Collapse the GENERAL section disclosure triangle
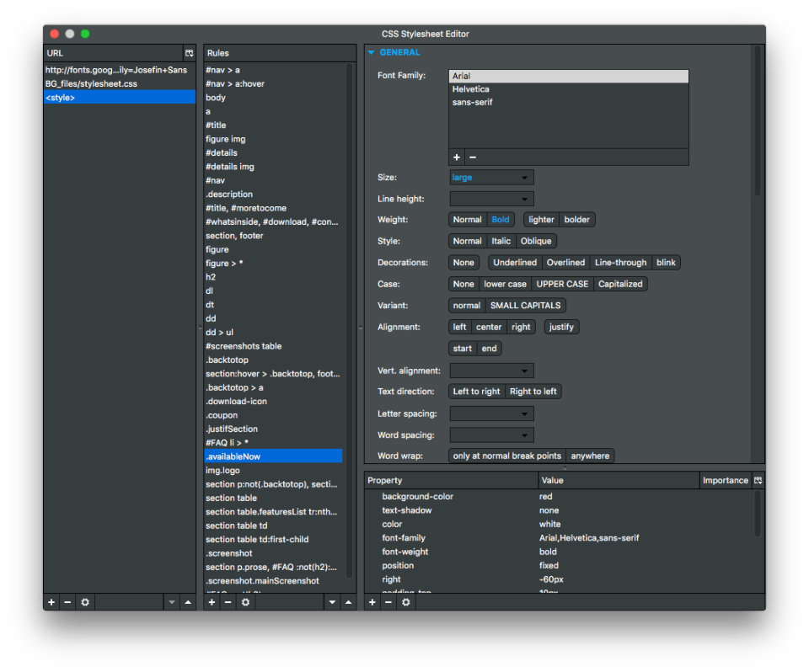Image resolution: width=809 pixels, height=672 pixels. tap(371, 52)
